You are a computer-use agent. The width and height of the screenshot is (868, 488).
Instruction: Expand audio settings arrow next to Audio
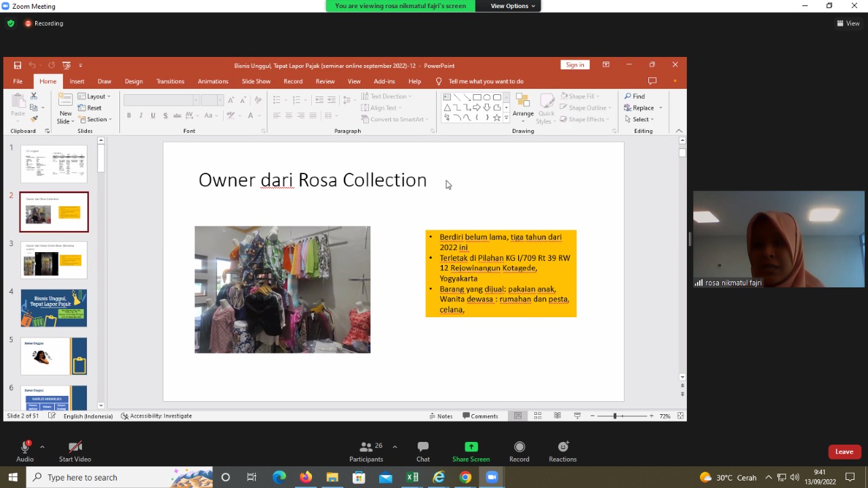(x=42, y=447)
